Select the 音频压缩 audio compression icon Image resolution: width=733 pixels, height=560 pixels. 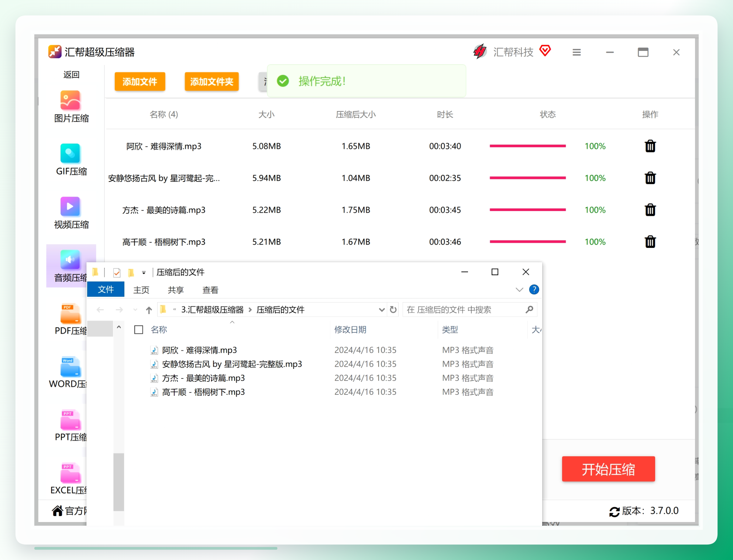(70, 259)
